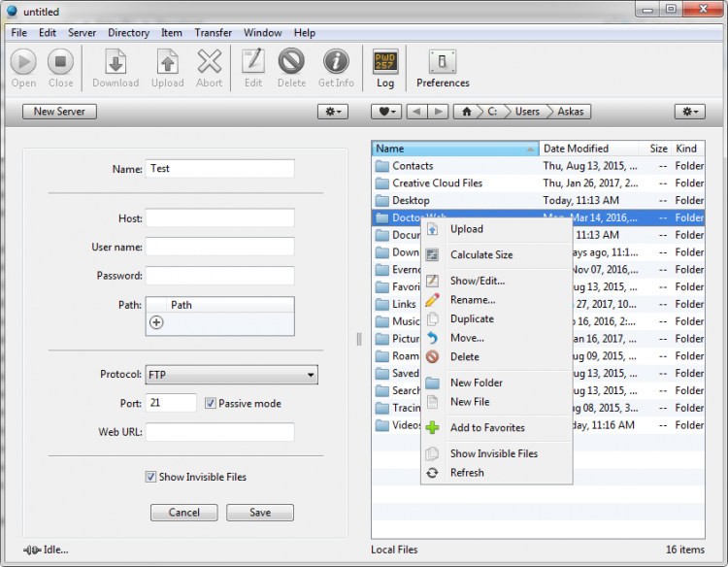Open the Log viewer icon
Viewport: 728px width, 567px height.
[385, 62]
